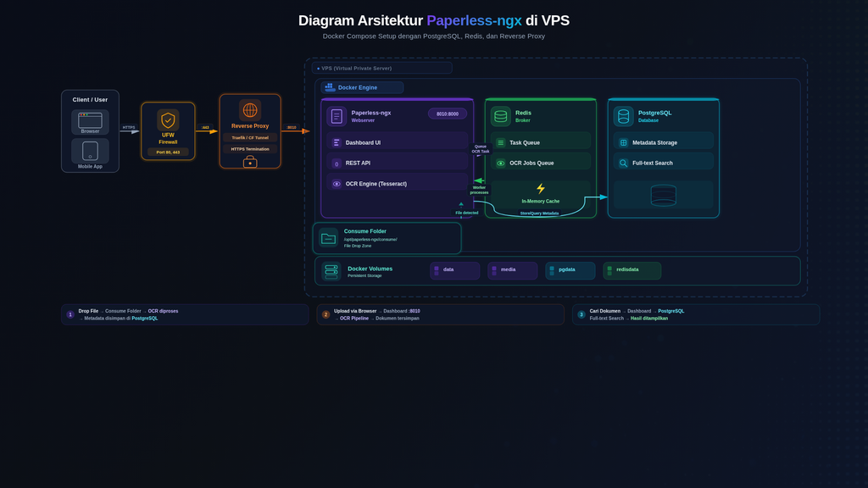Click the File detected label
The height and width of the screenshot is (488, 868).
pyautogui.click(x=467, y=213)
